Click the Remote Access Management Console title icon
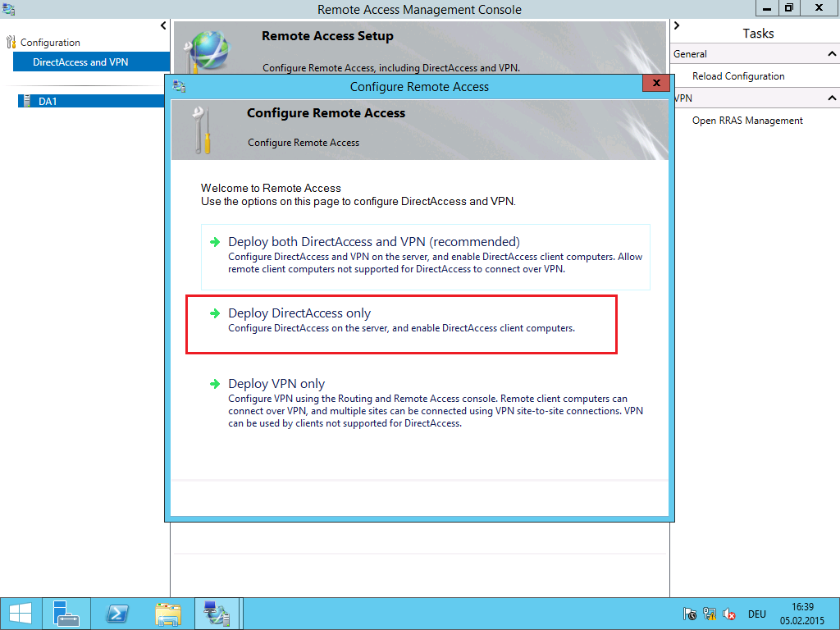The height and width of the screenshot is (630, 840). click(x=8, y=9)
